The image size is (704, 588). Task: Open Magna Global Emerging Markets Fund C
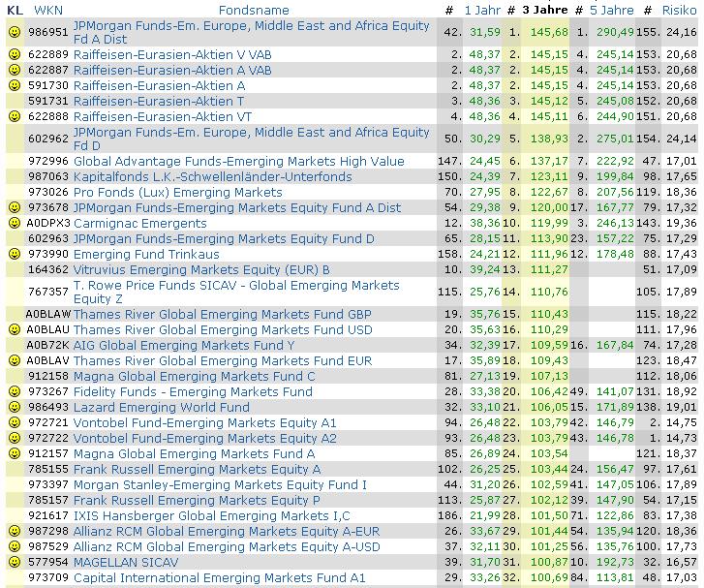point(195,376)
